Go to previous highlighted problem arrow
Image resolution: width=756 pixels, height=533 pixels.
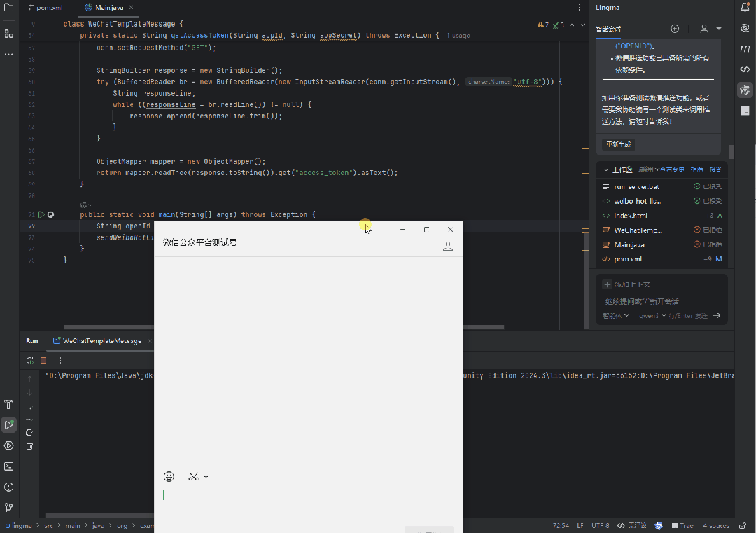(572, 25)
